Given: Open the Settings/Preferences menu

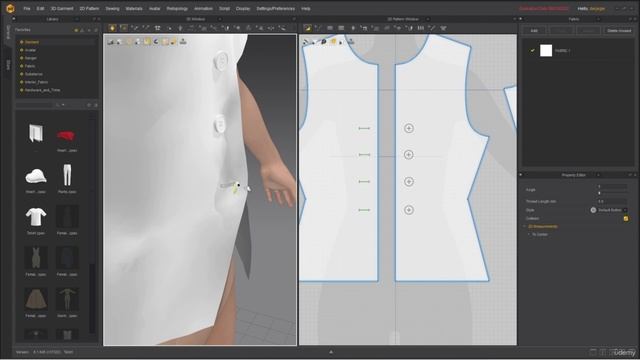Looking at the screenshot, I should (x=276, y=9).
